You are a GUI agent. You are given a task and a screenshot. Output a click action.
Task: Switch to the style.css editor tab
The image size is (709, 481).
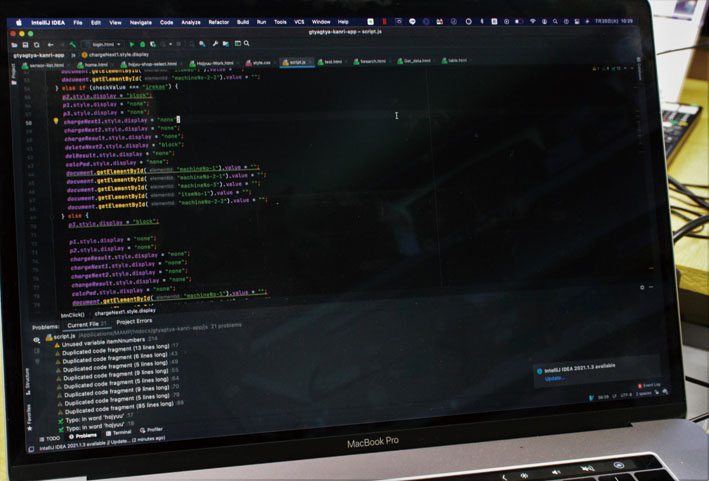[261, 63]
